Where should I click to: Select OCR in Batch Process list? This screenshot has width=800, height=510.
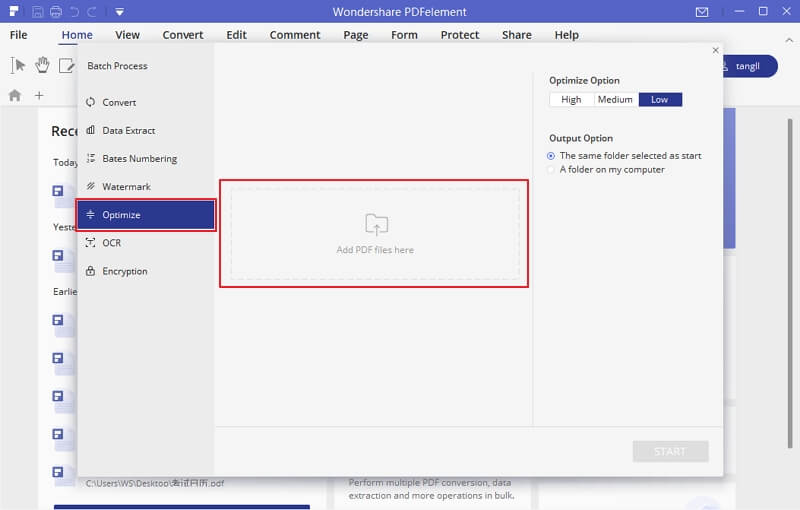(x=146, y=243)
